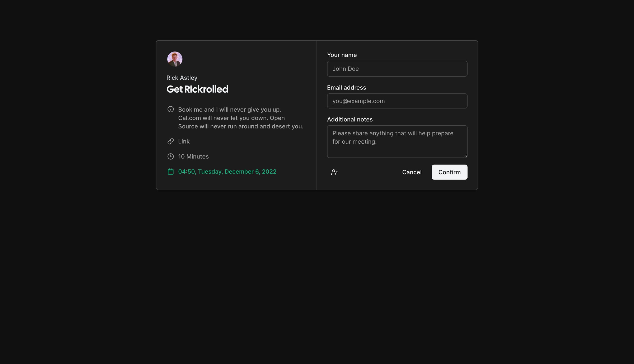The width and height of the screenshot is (634, 364).
Task: Click the Your name field label
Action: click(x=342, y=55)
